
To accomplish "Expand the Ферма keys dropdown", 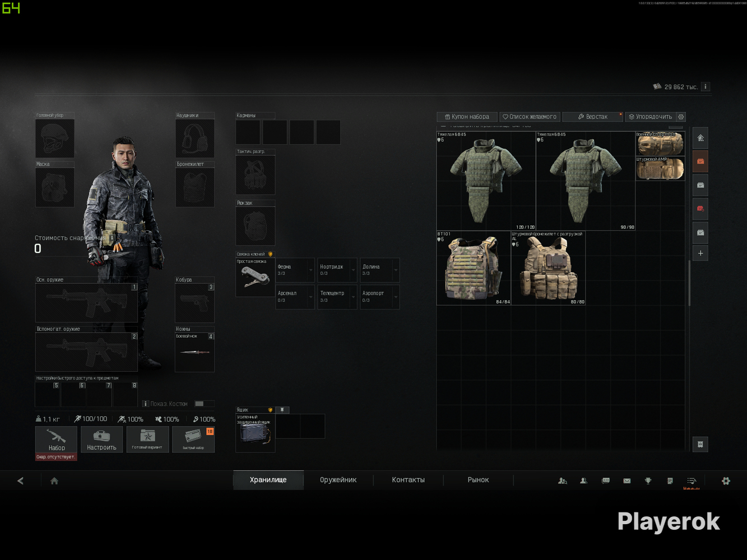I will point(311,270).
